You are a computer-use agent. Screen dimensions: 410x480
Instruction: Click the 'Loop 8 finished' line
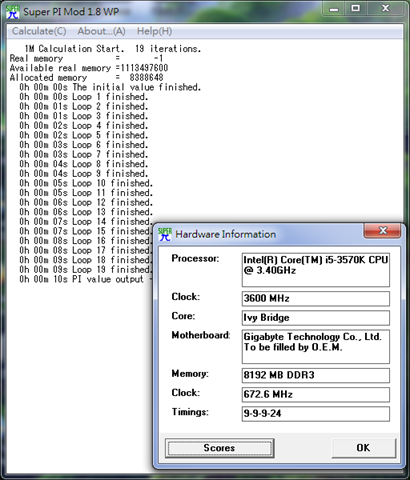click(x=83, y=164)
